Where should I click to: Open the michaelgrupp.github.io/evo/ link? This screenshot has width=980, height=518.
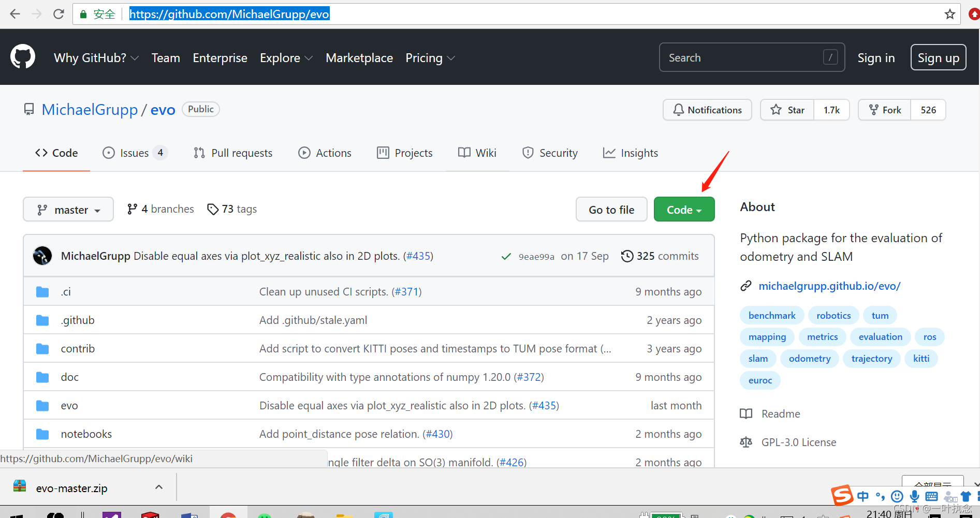829,286
